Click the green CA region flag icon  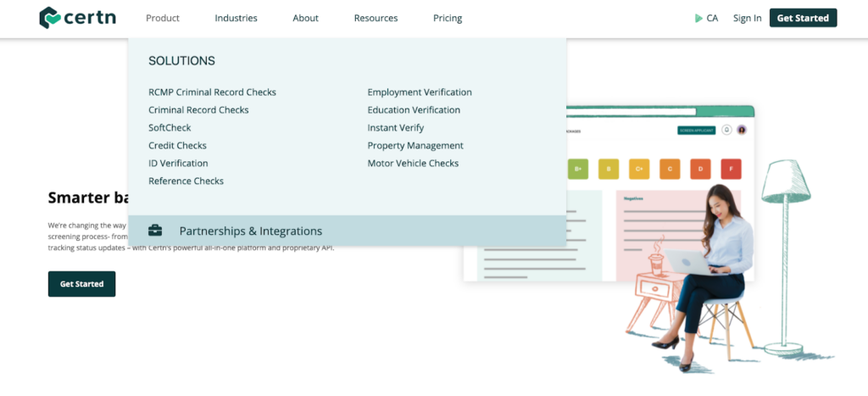(x=698, y=18)
